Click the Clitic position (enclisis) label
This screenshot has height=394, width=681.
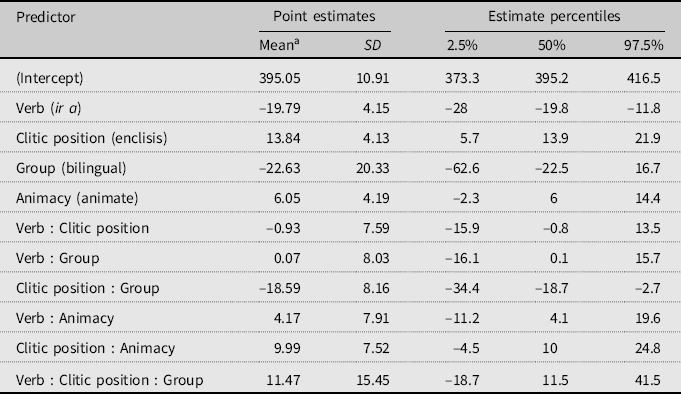pos(92,138)
